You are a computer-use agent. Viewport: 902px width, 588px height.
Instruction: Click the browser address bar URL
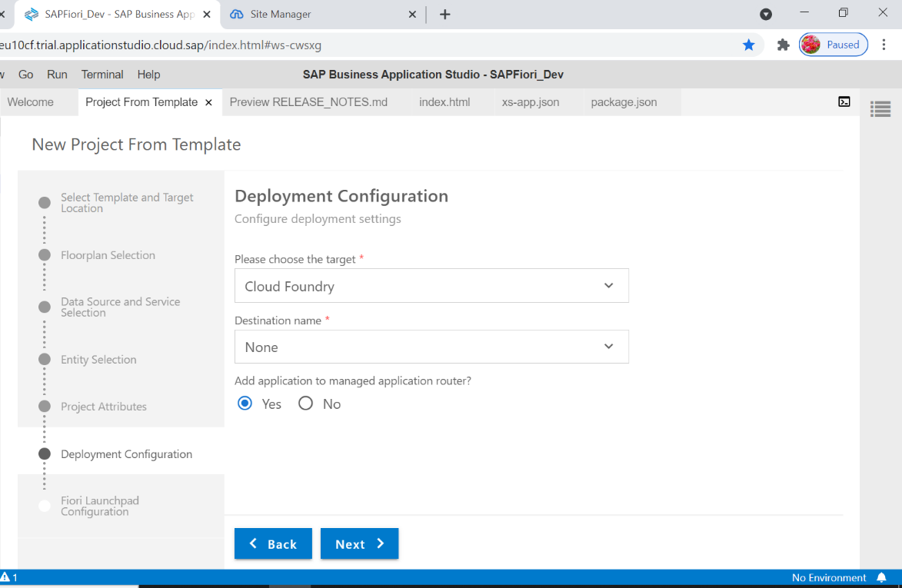[161, 45]
